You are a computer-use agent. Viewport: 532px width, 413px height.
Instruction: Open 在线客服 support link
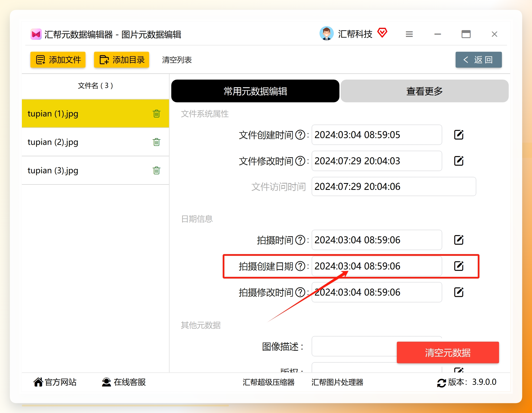click(124, 382)
